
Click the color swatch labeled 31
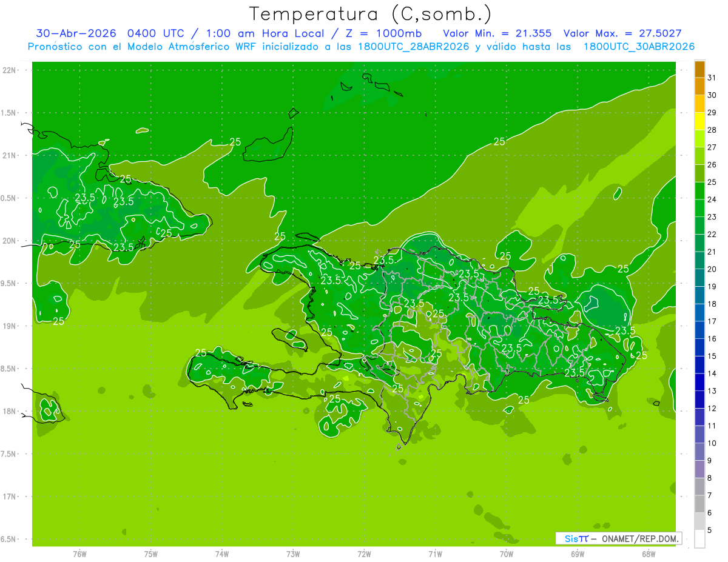click(x=699, y=69)
